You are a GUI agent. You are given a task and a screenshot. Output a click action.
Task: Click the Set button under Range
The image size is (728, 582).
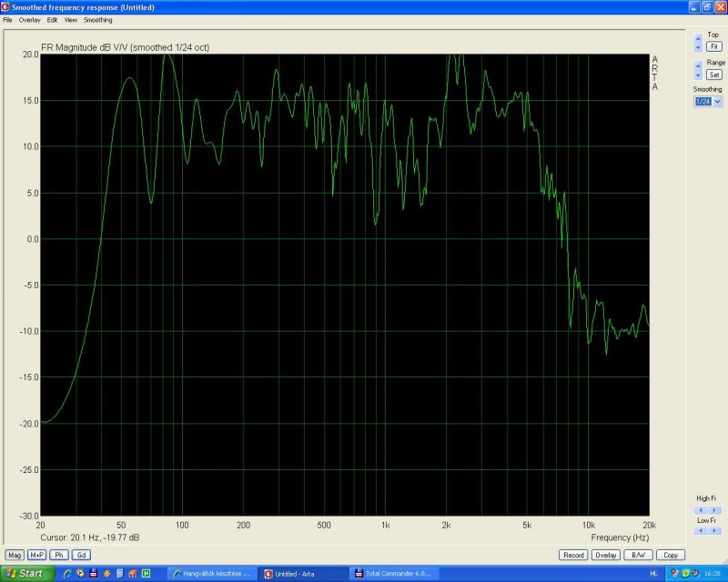point(714,75)
